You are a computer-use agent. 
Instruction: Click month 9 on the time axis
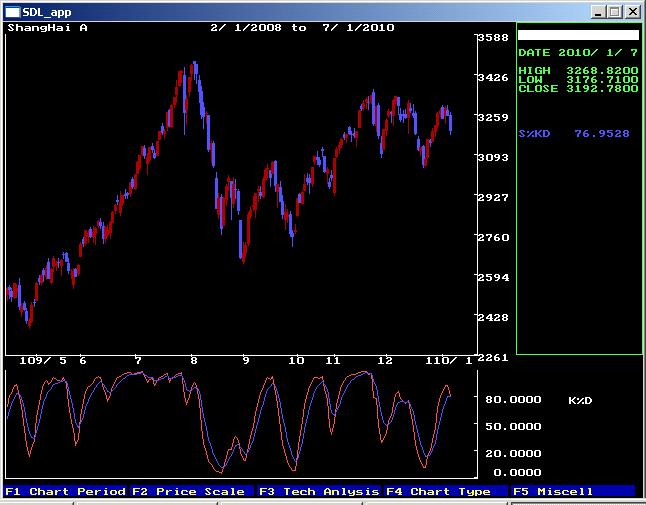(246, 361)
